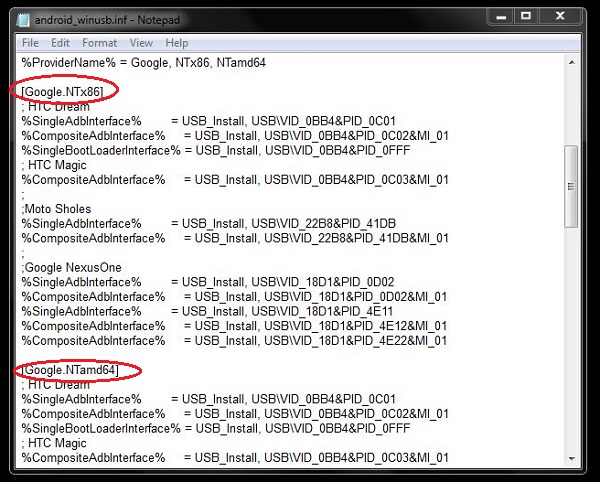Click the android_winusb.inf - Notepad title text
600x482 pixels.
[x=108, y=20]
